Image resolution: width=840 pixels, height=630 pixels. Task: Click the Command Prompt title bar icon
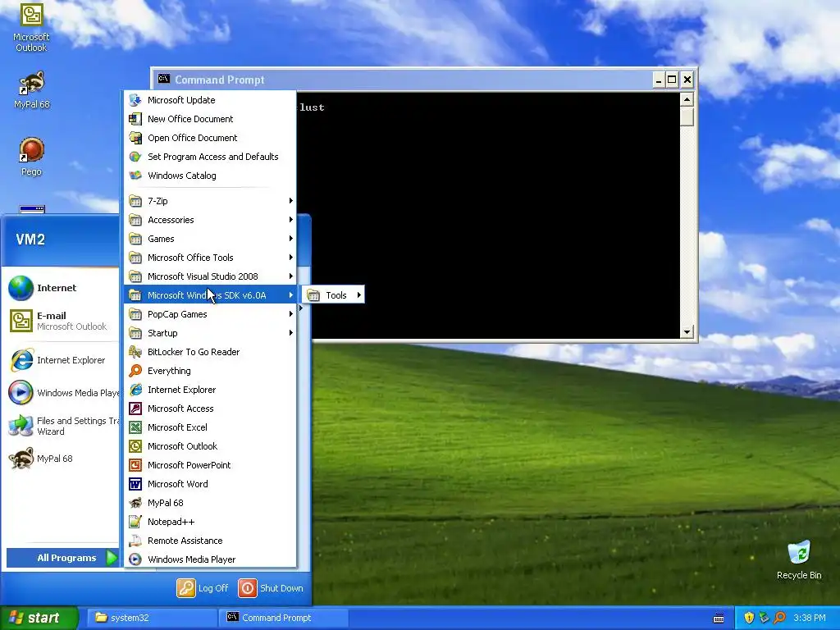pos(164,80)
